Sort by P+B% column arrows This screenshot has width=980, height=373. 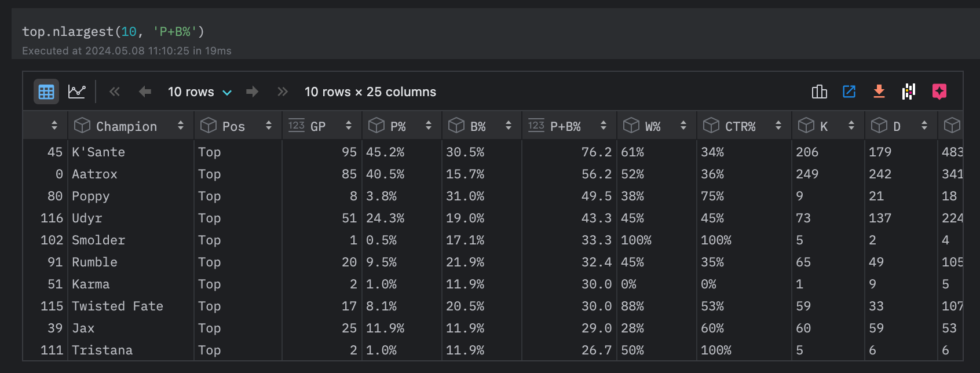pyautogui.click(x=604, y=126)
